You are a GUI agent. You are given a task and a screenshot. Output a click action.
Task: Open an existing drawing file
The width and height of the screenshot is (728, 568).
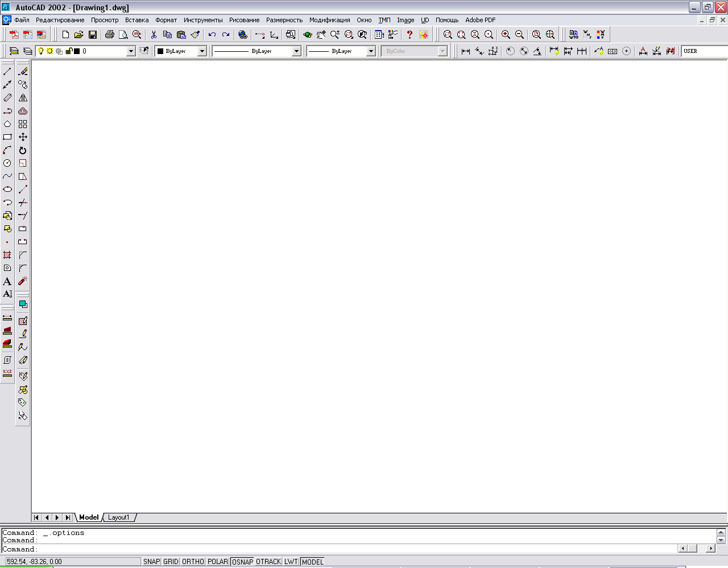(79, 35)
